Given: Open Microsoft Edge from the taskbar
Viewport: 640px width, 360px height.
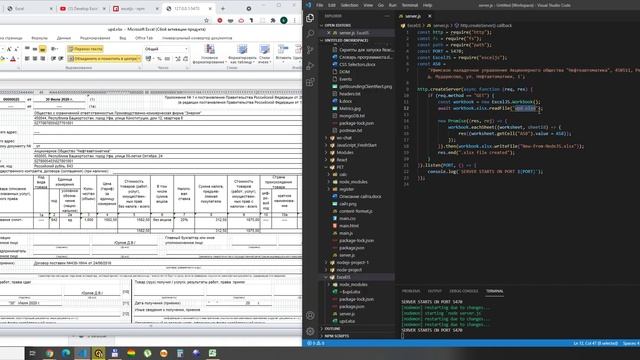Looking at the screenshot, I should click(x=66, y=353).
